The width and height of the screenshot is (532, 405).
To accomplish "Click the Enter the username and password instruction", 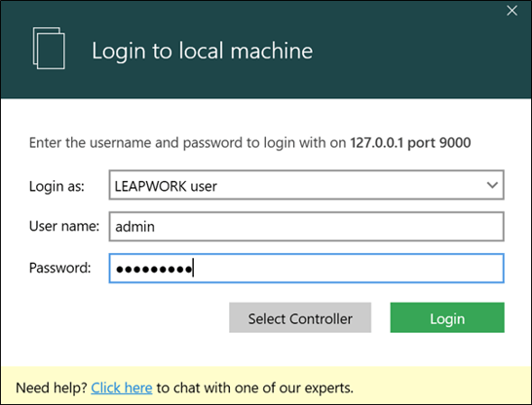I will pyautogui.click(x=249, y=143).
